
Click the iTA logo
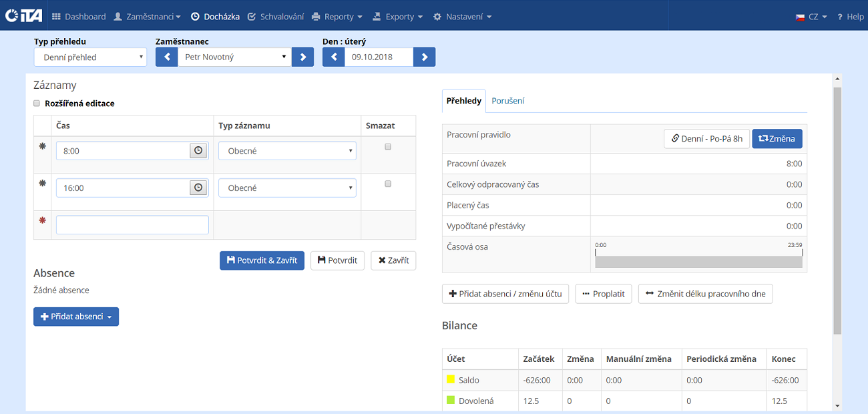click(23, 16)
